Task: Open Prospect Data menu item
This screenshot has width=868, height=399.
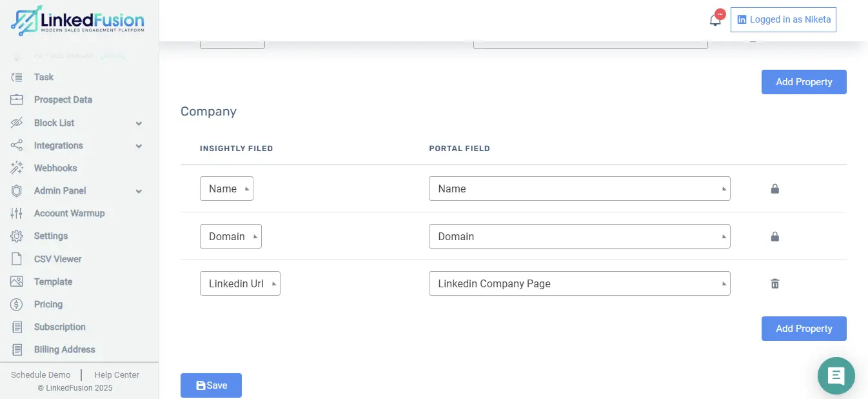Action: (x=63, y=99)
